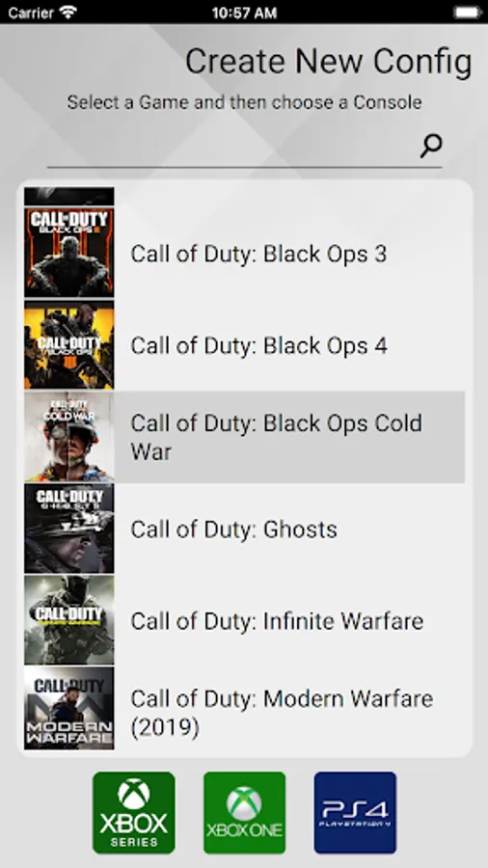
Task: Tap the search magnifier icon
Action: (431, 146)
